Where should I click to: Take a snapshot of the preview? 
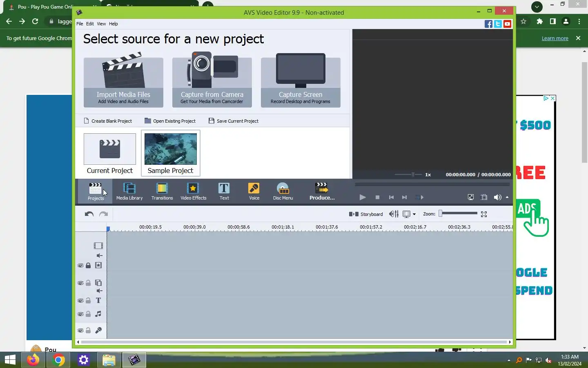pos(484,197)
